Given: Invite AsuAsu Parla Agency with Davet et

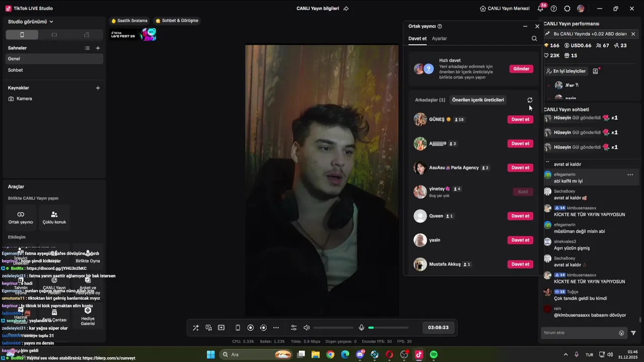Looking at the screenshot, I should pyautogui.click(x=520, y=168).
